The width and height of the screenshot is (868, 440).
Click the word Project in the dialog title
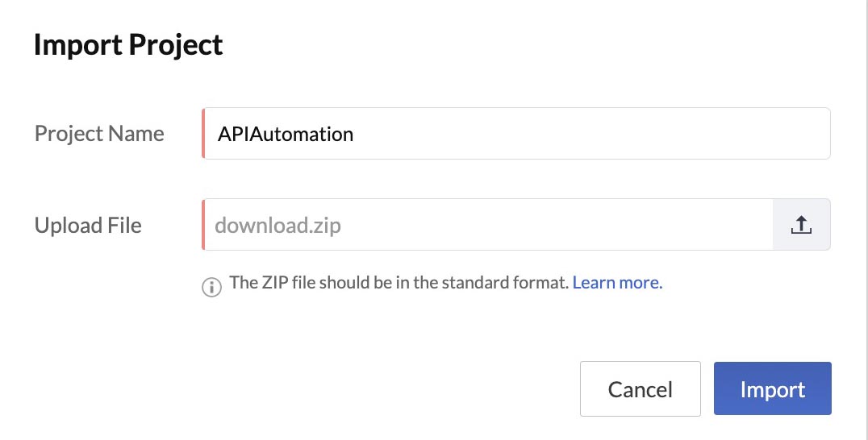pyautogui.click(x=179, y=45)
